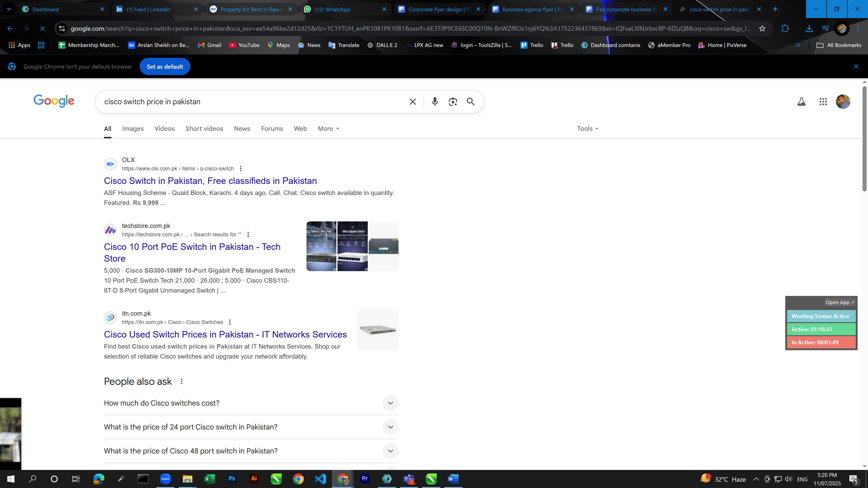
Task: Open the Tools dropdown
Action: coord(587,129)
